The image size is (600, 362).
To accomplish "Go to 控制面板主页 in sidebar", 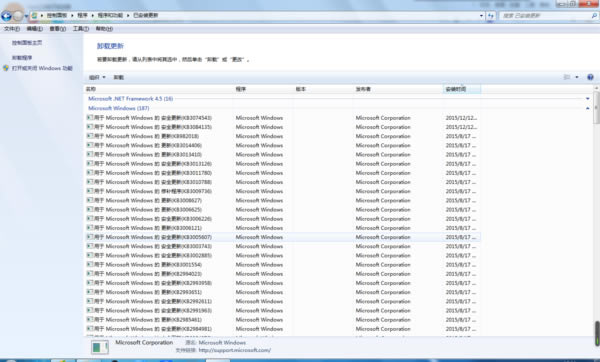I will click(x=27, y=43).
